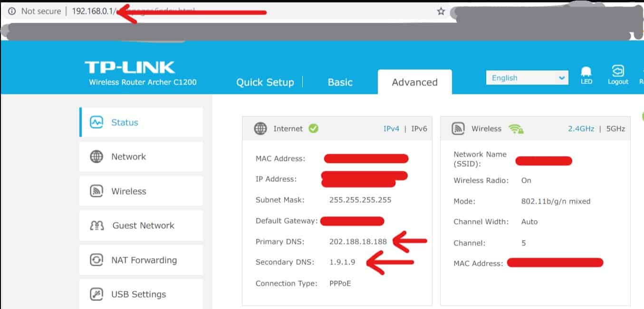Show IPv6 Internet status
This screenshot has height=309, width=644.
(x=419, y=129)
